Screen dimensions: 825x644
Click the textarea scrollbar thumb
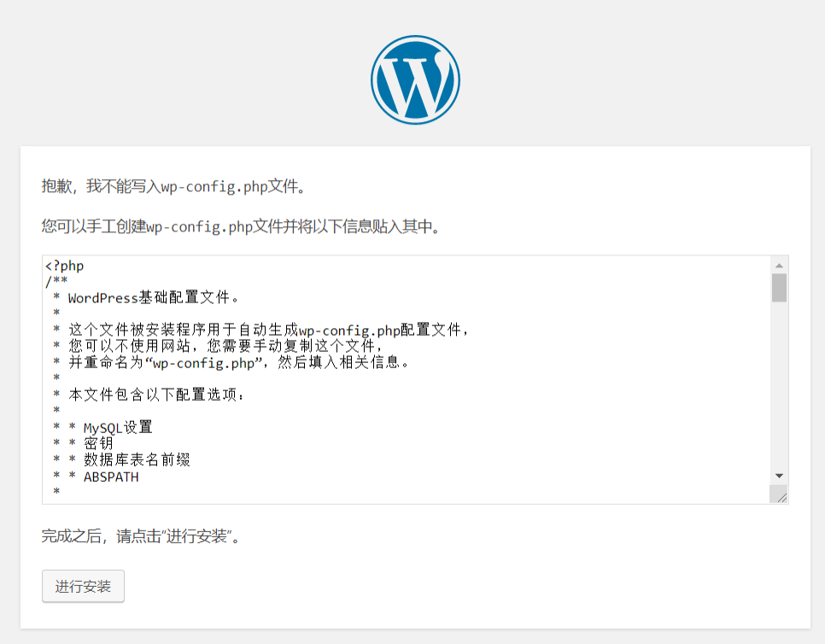click(x=779, y=288)
